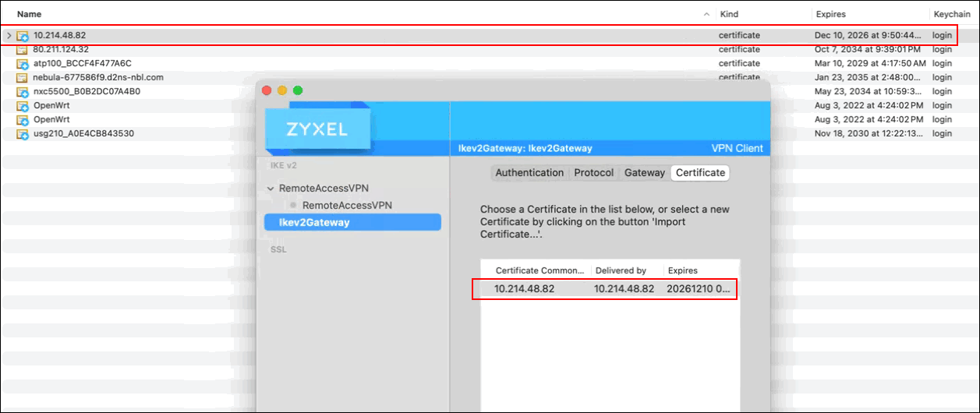Switch to the Protocol tab

point(594,173)
